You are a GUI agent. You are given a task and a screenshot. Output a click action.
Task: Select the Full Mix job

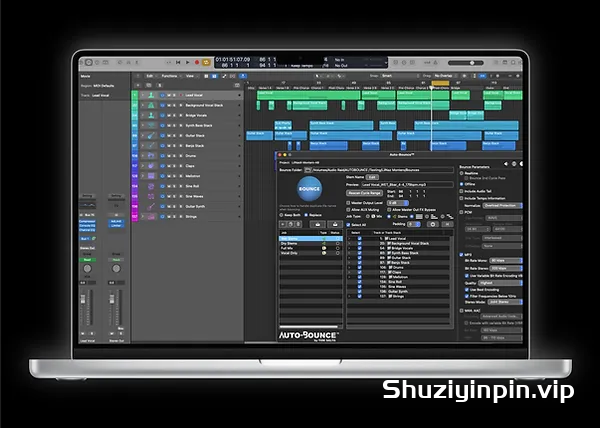click(x=310, y=248)
